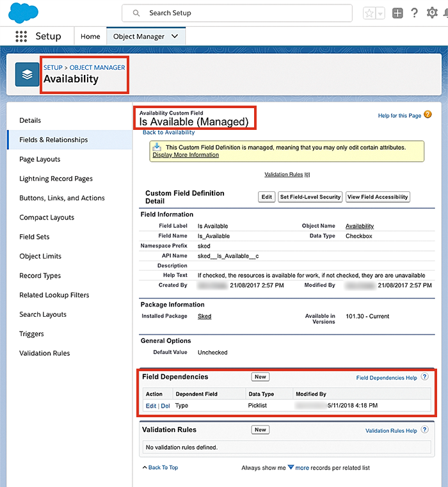Click the Checkbox data type value

tap(359, 236)
